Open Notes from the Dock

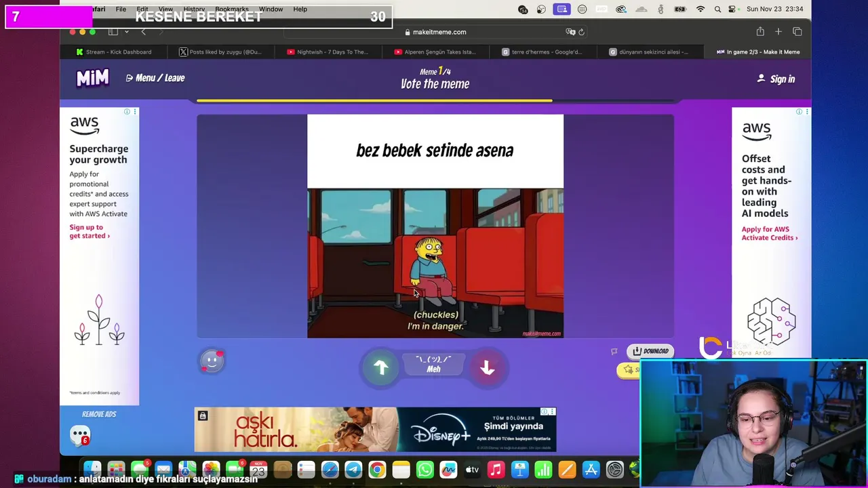(x=401, y=470)
